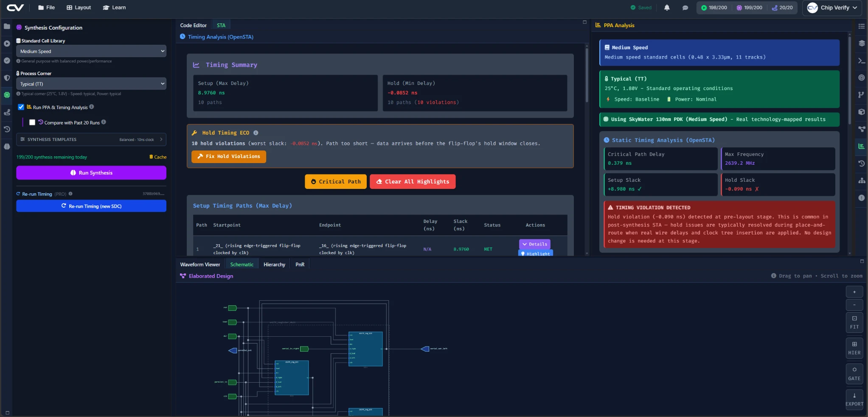This screenshot has width=868, height=417.
Task: Click the history icon in left sidebar
Action: click(7, 129)
